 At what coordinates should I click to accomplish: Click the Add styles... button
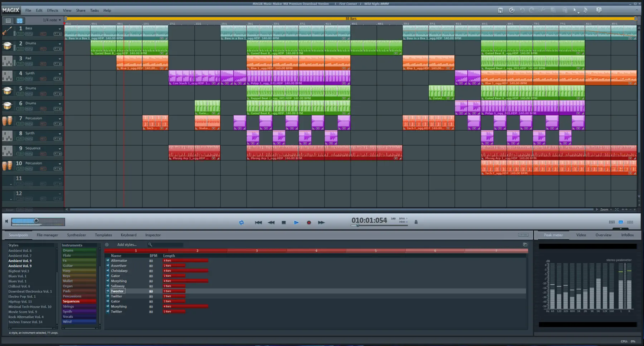coord(126,245)
